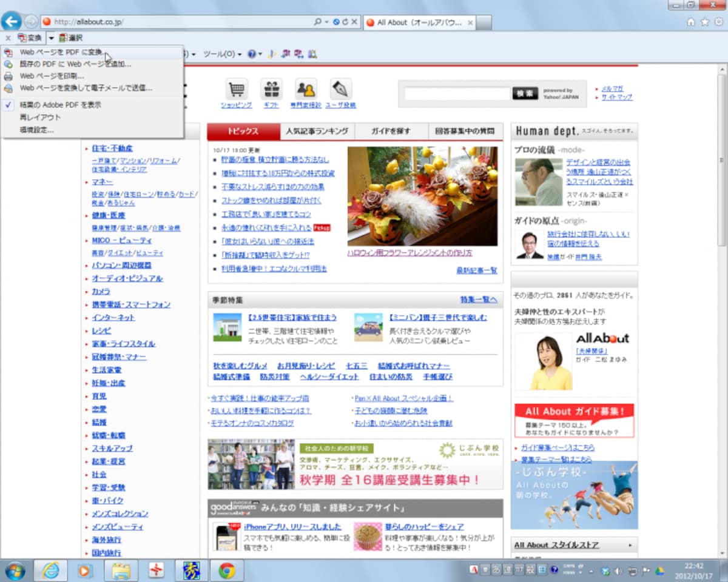Click the 選択 toolbar button

point(71,38)
